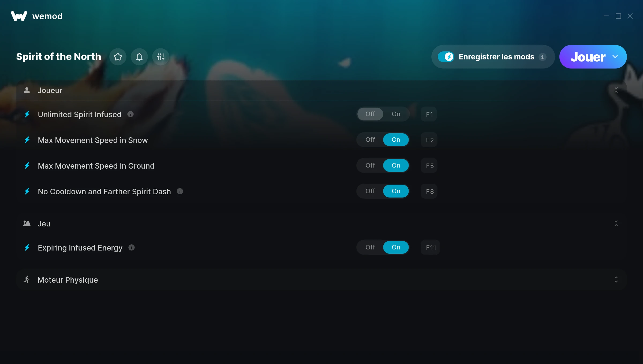This screenshot has height=364, width=643.
Task: Open the Jouer dropdown arrow
Action: 615,57
